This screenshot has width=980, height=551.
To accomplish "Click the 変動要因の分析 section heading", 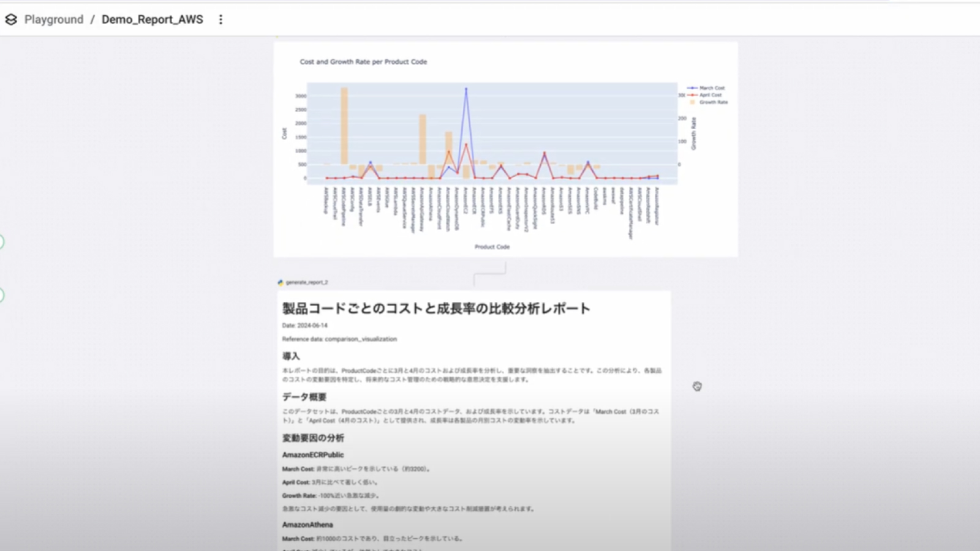I will [x=313, y=438].
